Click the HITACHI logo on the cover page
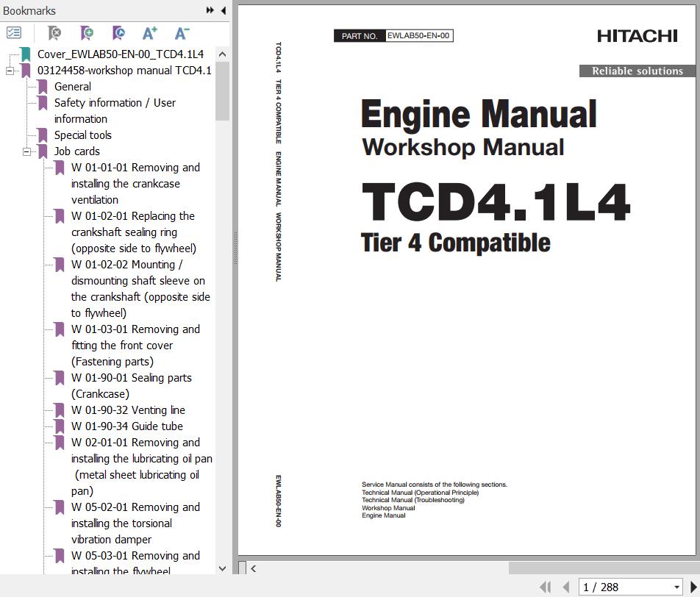 tap(637, 36)
